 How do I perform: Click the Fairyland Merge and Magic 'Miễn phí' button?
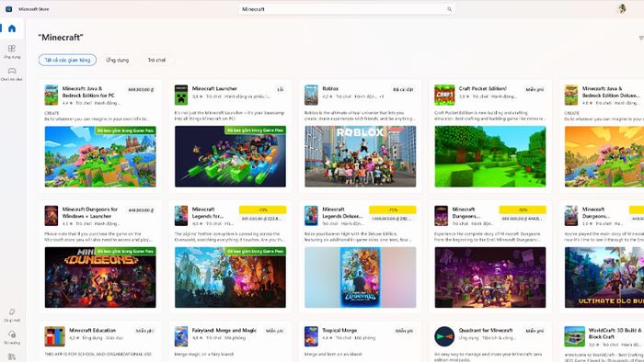point(274,331)
